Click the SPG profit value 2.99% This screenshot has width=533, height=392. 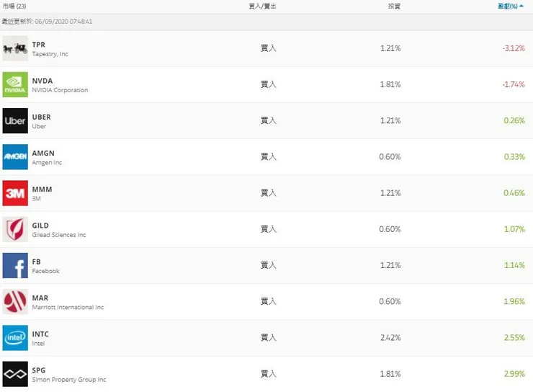(x=514, y=374)
